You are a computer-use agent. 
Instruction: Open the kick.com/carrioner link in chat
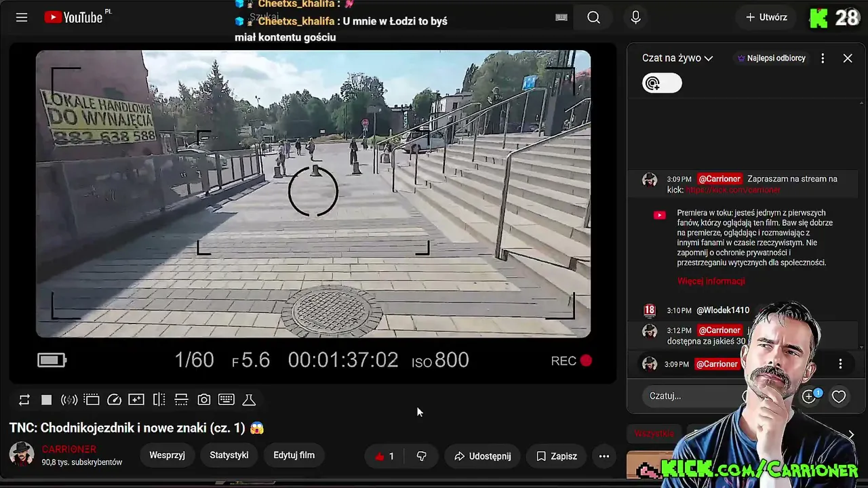click(x=733, y=190)
